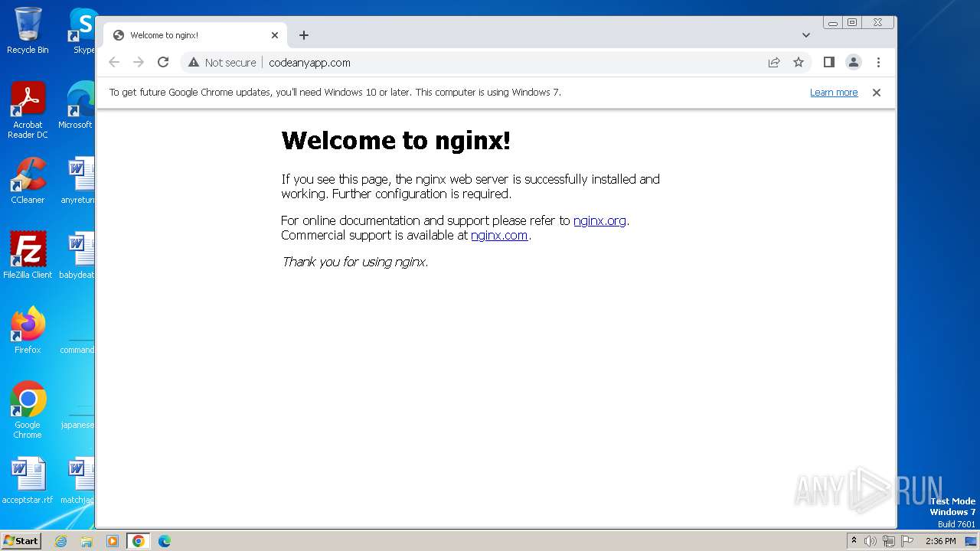980x551 pixels.
Task: Show hidden tray icons
Action: tap(854, 541)
